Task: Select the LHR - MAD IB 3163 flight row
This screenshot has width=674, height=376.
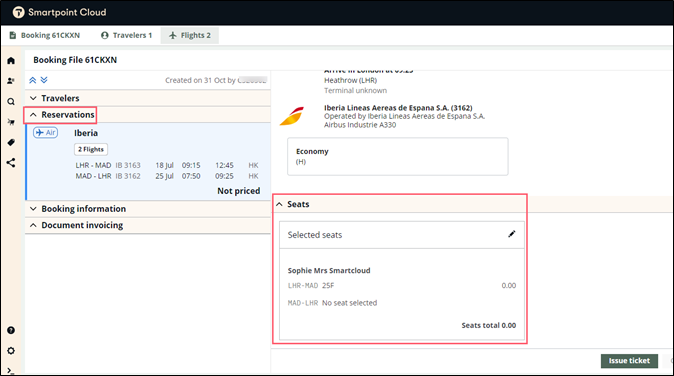Action: pyautogui.click(x=167, y=165)
